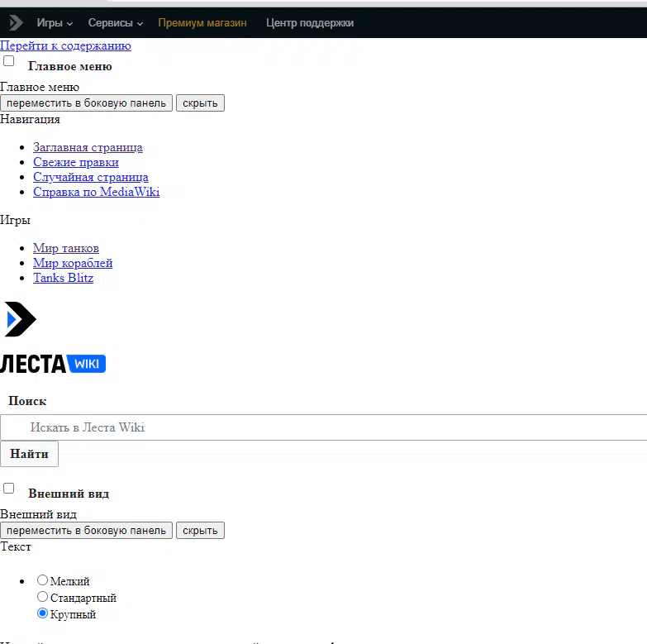
Task: Click the large Lesta chevron logo
Action: 21,319
